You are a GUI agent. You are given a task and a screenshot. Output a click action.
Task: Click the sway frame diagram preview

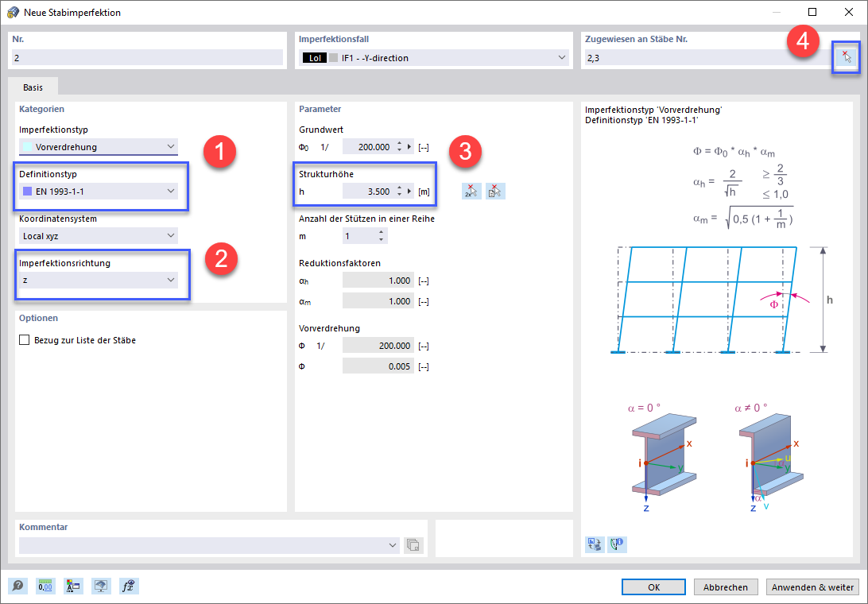[722, 300]
